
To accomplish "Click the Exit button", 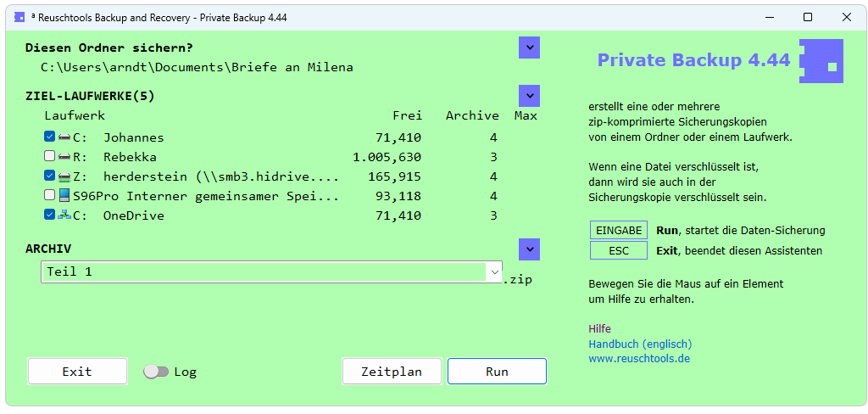I will (x=77, y=372).
